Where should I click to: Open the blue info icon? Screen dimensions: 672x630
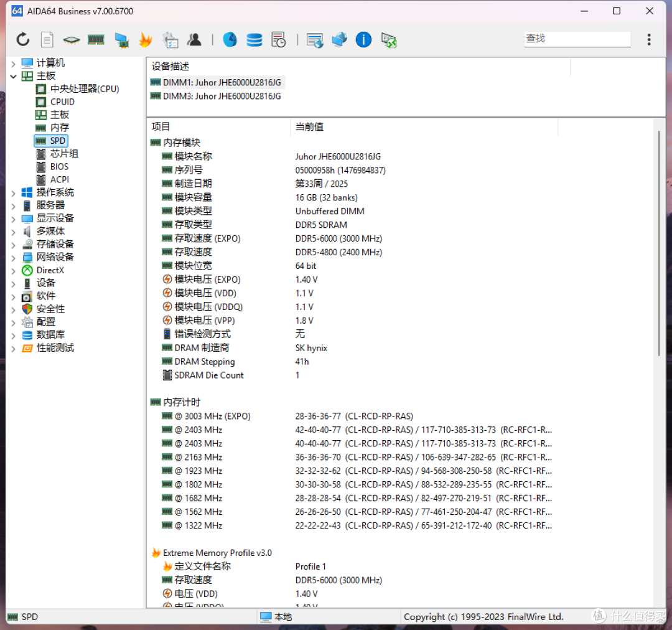(363, 40)
